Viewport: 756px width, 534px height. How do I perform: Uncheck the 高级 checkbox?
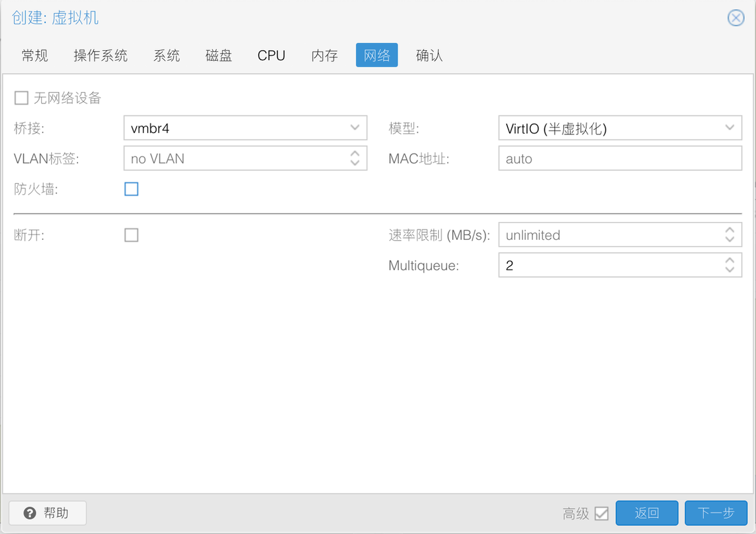pyautogui.click(x=601, y=513)
